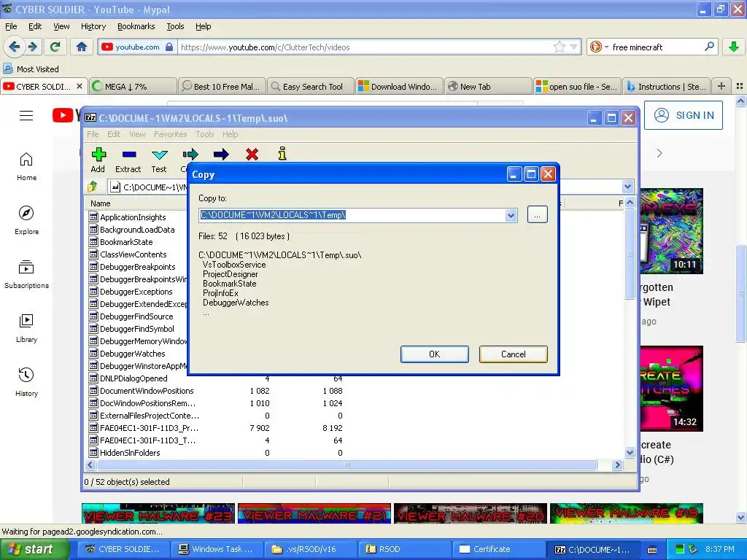Click Cancel in the Copy dialog
The height and width of the screenshot is (560, 747).
coord(513,354)
